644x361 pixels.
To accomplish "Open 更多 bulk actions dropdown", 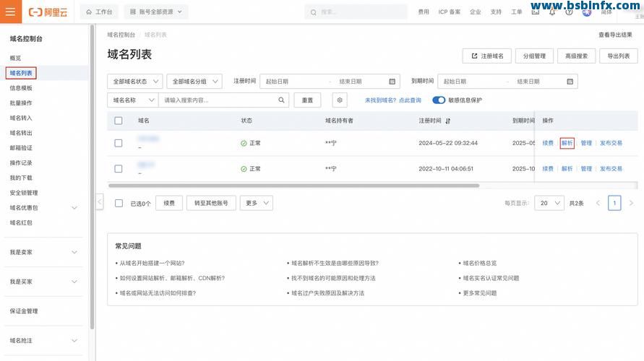I will [257, 203].
